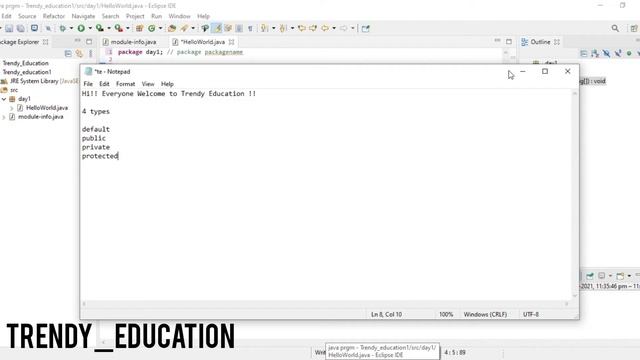Click the Open Task search flashlight icon
Image resolution: width=640 pixels, height=360 pixels.
tap(185, 28)
